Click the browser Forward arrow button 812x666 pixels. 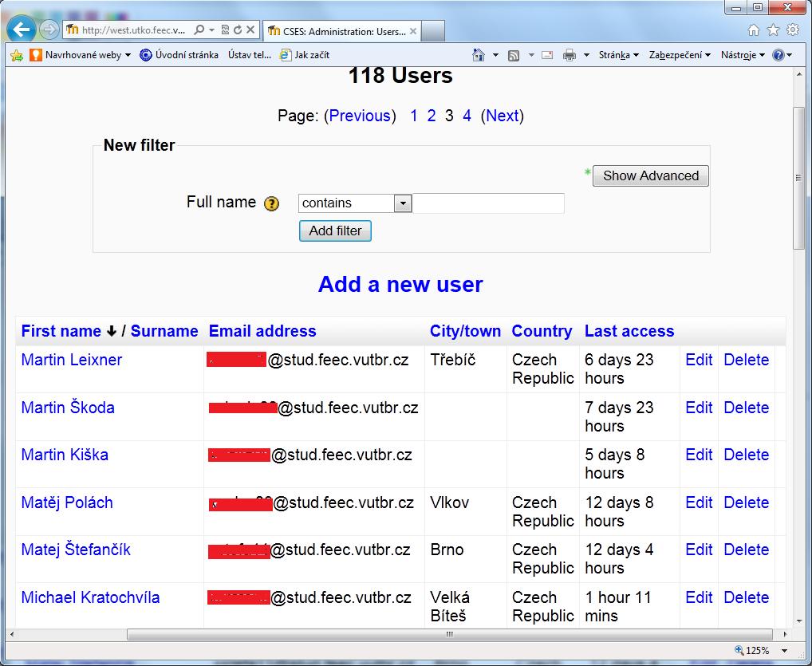pos(49,30)
